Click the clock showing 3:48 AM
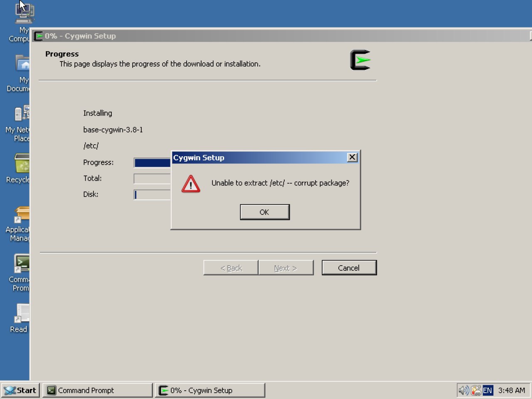Screen dimensions: 532x399 point(512,390)
